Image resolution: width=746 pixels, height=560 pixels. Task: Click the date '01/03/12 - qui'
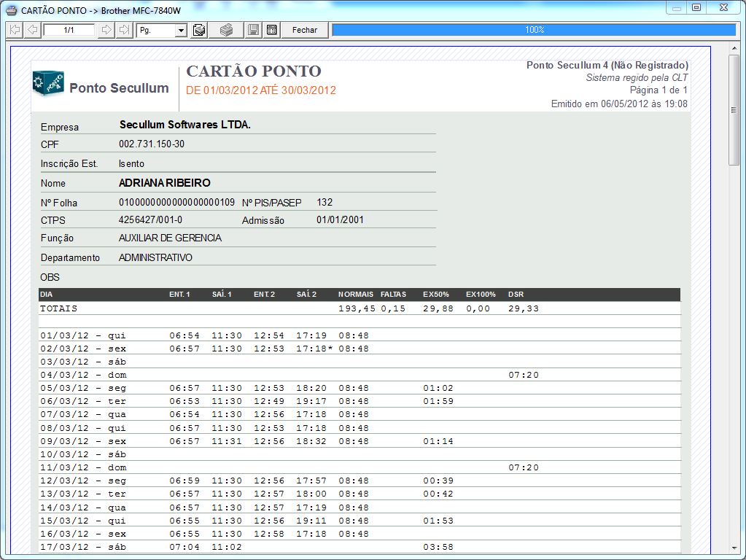[83, 336]
